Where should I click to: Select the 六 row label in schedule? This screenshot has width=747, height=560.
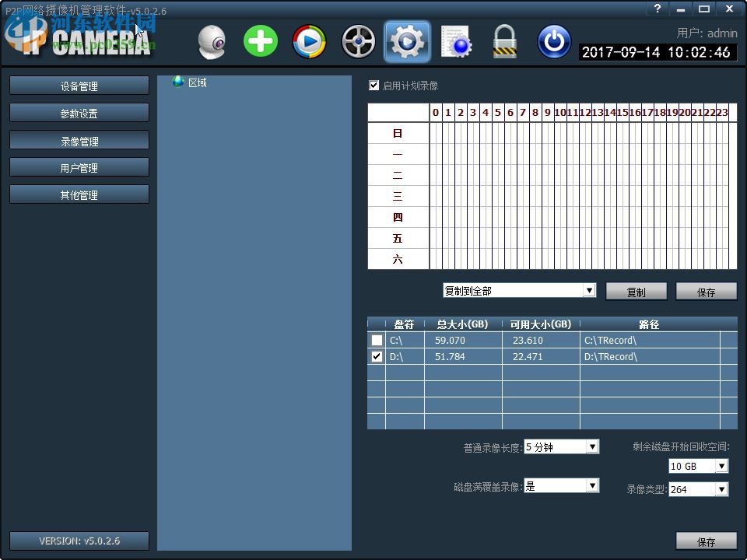(398, 259)
